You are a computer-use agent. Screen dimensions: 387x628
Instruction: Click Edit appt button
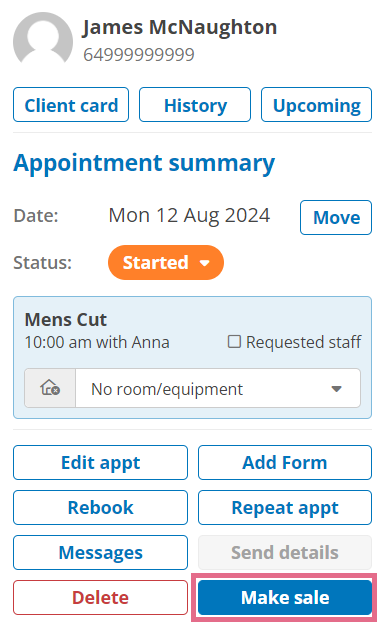click(x=101, y=463)
